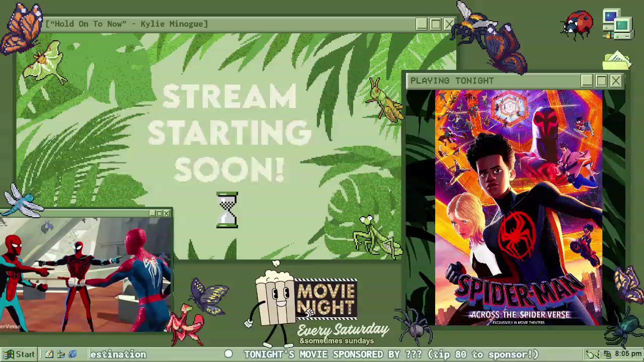Click the Across the Spider-Verse poster
Screen dimensions: 644x362
[x=519, y=207]
